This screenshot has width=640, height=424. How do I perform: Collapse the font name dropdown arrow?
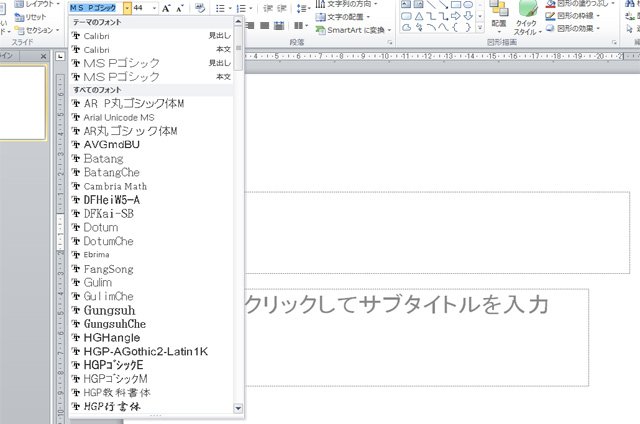126,7
